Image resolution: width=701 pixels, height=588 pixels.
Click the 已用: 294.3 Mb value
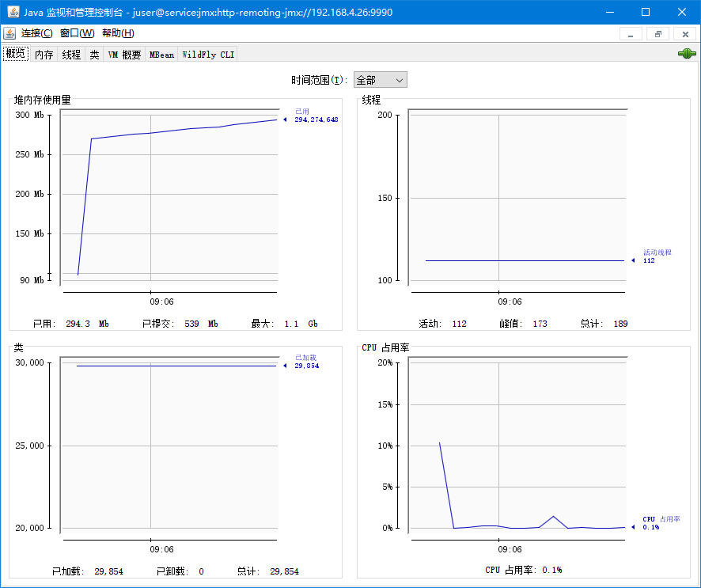coord(70,324)
